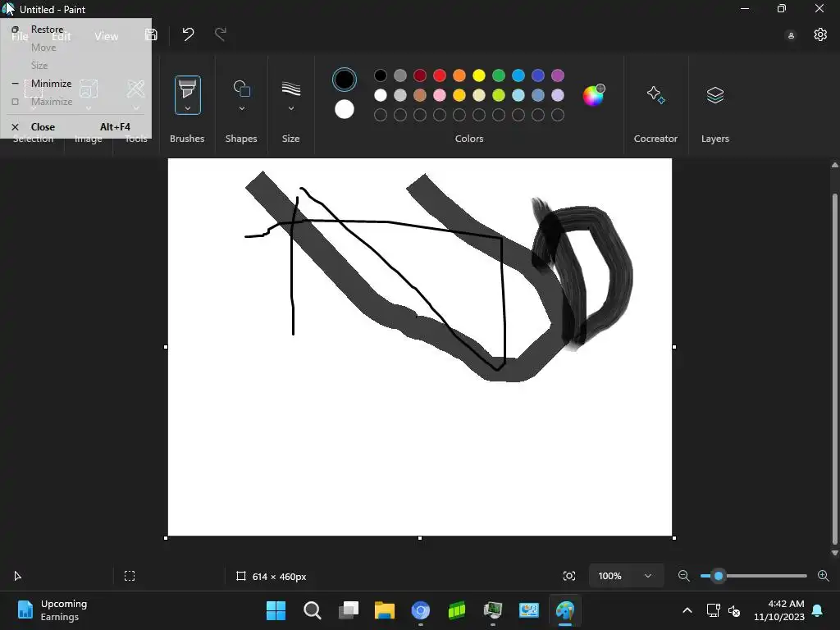
Task: Click the right-middle canvas resize handle
Action: click(x=674, y=347)
